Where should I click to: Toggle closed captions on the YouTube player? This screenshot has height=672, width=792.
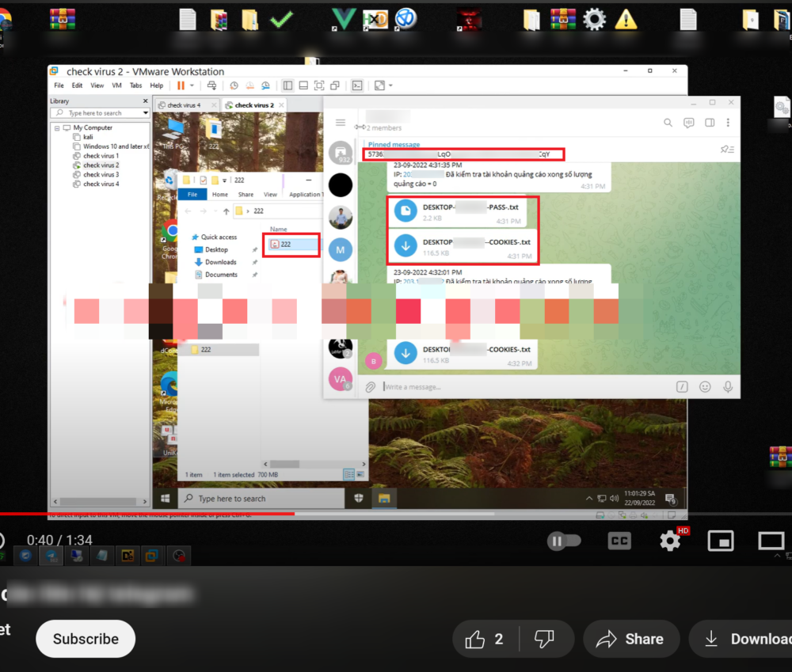619,541
